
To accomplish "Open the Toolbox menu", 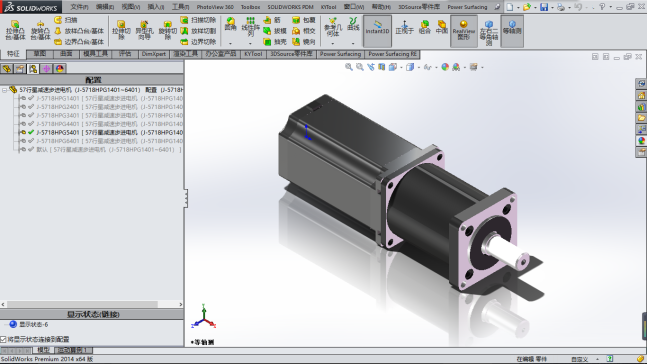I will point(250,7).
